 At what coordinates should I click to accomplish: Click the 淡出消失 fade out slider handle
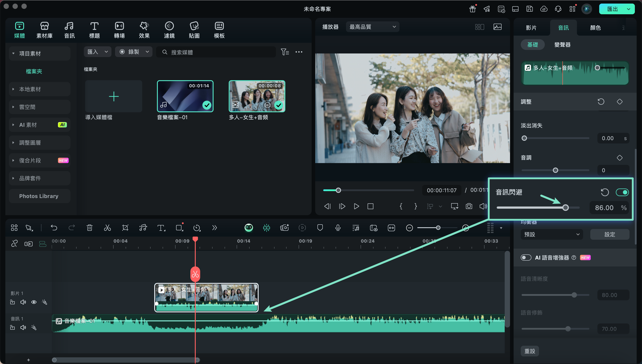point(524,138)
